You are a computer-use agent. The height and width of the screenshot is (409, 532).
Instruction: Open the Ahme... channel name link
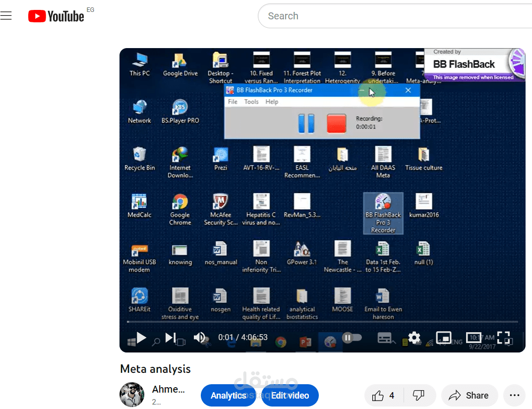168,389
